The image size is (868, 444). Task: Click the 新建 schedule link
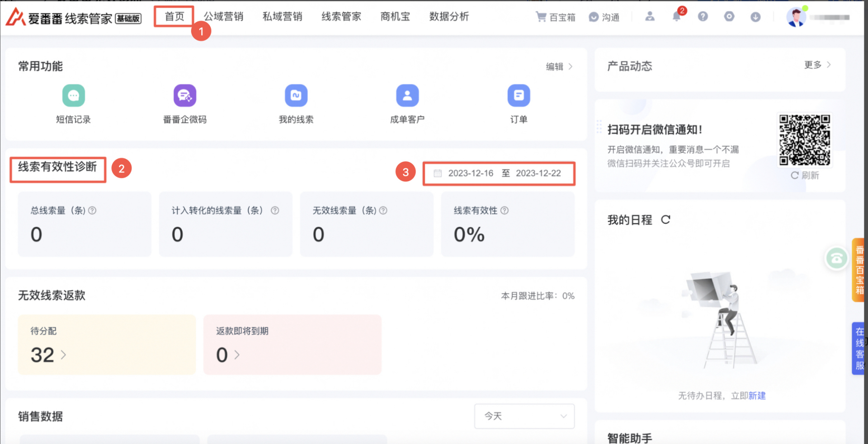757,396
